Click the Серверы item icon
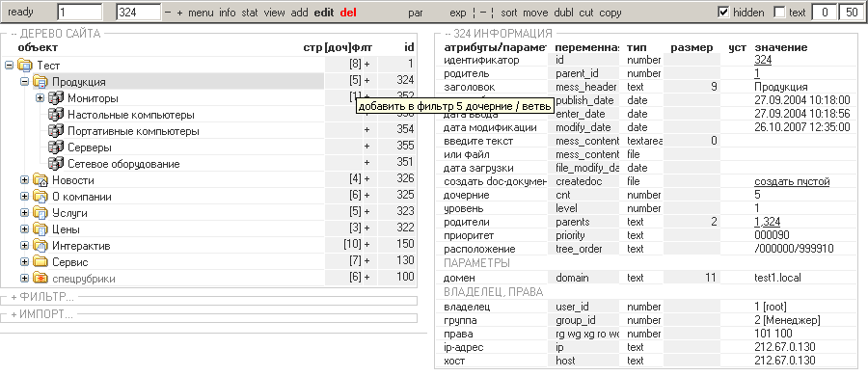Image resolution: width=868 pixels, height=376 pixels. coord(56,148)
